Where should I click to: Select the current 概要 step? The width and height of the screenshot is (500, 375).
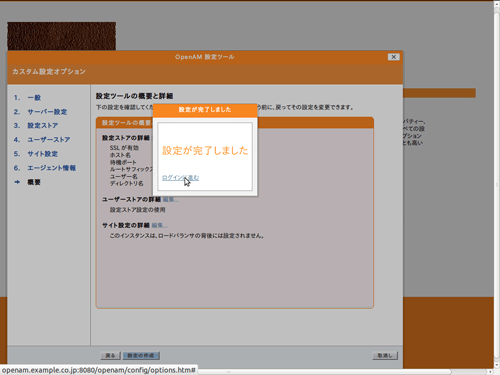pos(34,182)
